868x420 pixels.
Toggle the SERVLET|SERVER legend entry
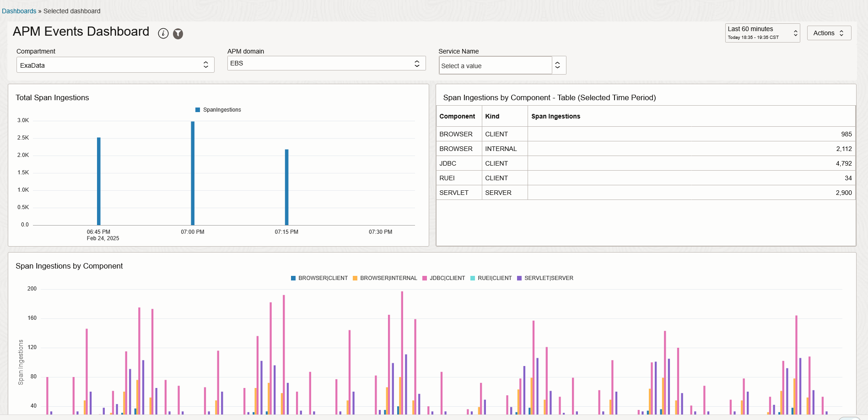(545, 278)
